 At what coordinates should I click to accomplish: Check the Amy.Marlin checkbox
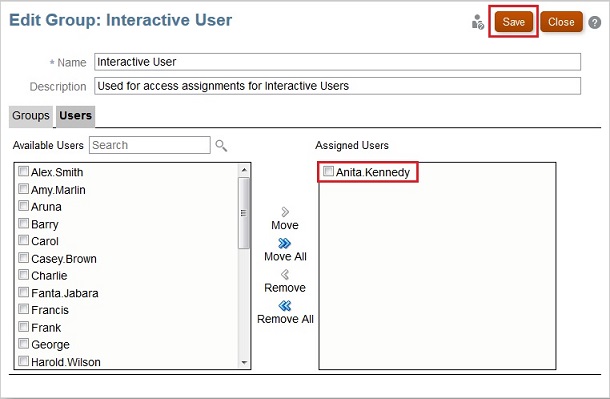click(23, 189)
